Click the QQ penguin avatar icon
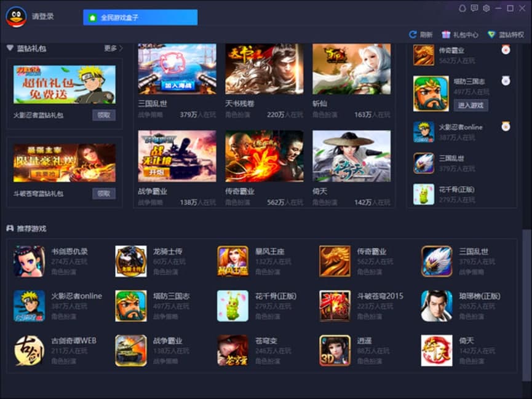The height and width of the screenshot is (399, 532). click(16, 17)
